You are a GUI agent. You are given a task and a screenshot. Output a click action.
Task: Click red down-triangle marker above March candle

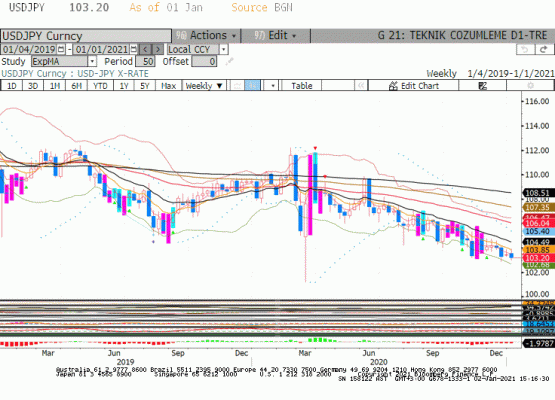point(315,148)
